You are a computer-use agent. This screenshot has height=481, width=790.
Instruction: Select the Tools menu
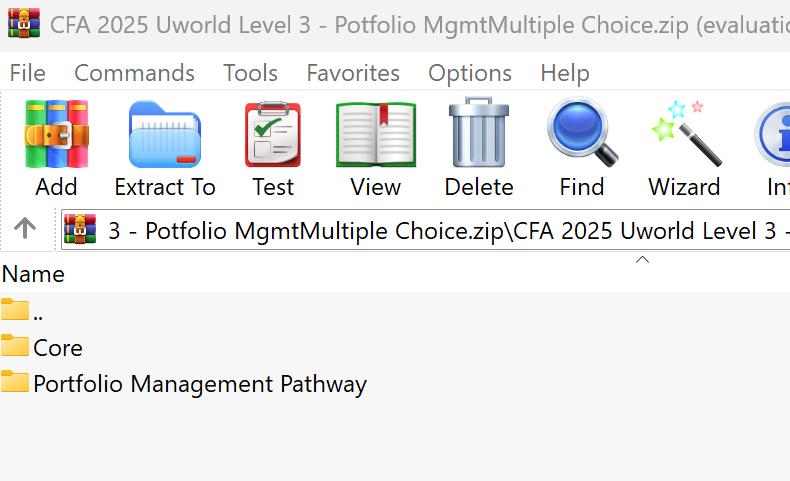point(250,73)
